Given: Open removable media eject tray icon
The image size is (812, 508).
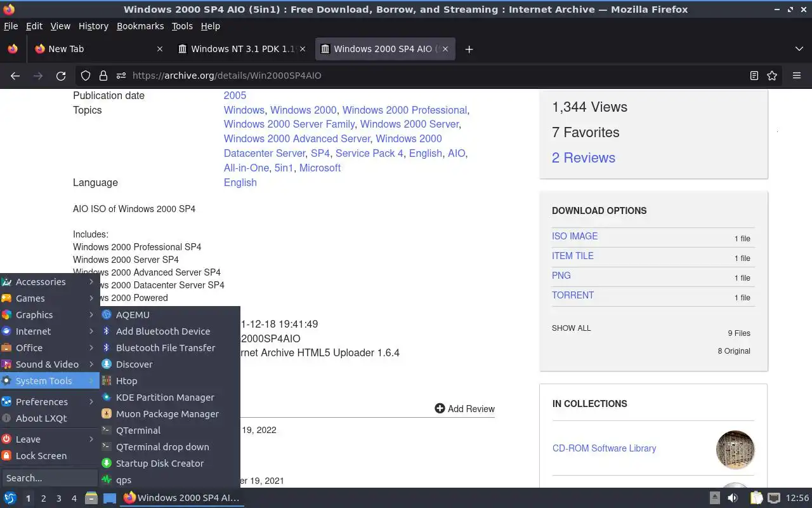Looking at the screenshot, I should 715,498.
